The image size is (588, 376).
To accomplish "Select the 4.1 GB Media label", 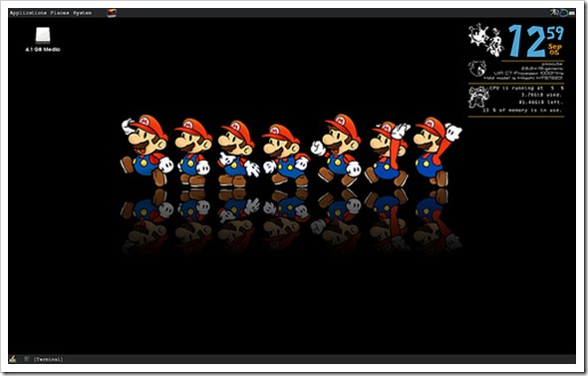I will click(43, 49).
